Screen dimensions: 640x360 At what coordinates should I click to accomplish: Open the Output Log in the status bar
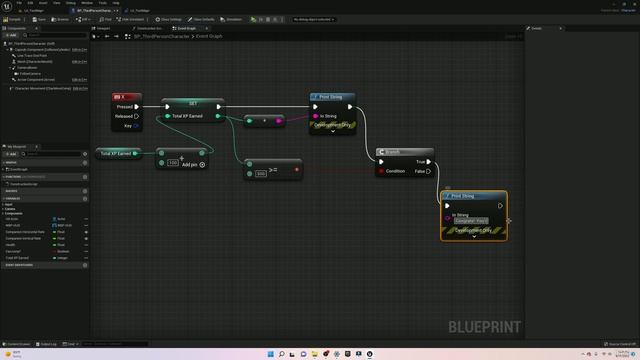(46, 344)
